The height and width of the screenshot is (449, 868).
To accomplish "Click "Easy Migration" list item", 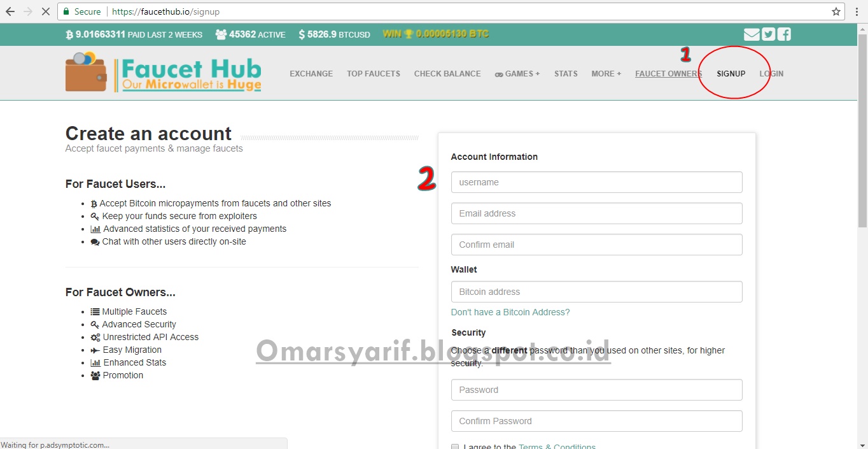I will [132, 350].
